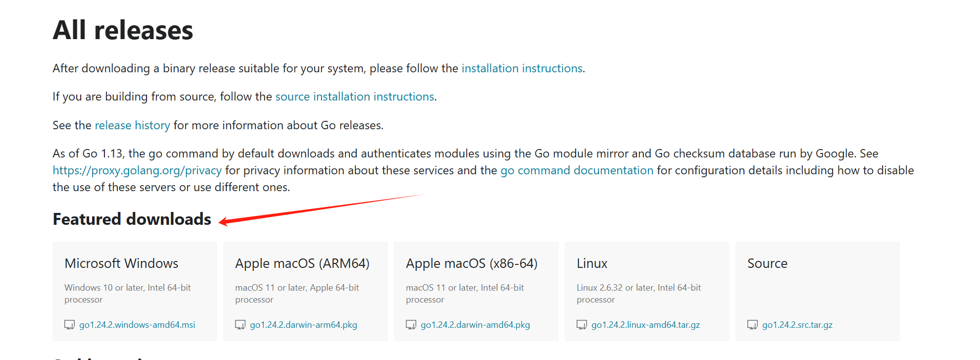Click download icon beside go1.24.2.darwin-arm64.pkg
Image resolution: width=980 pixels, height=360 pixels.
(240, 325)
